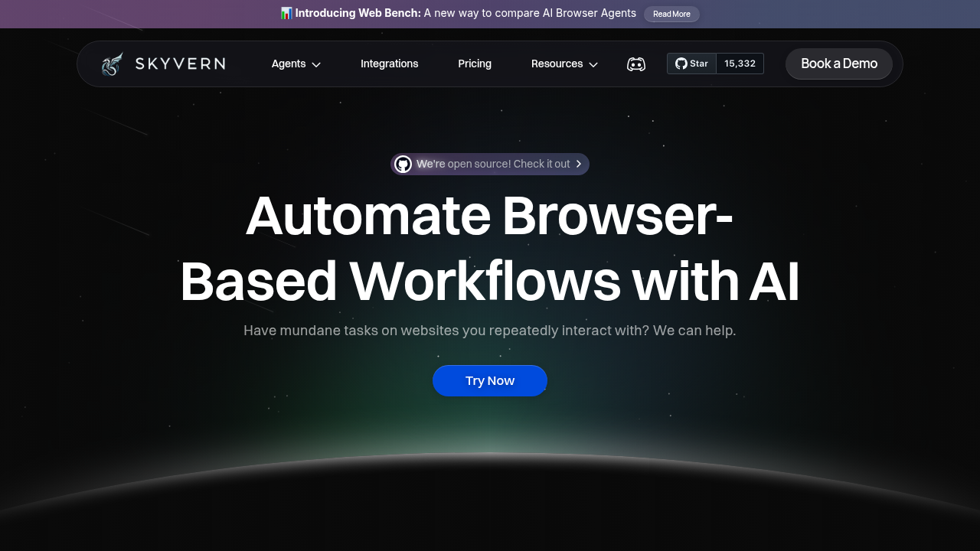Click the Automate Browser-Based Workflows headline
980x551 pixels.
490,249
